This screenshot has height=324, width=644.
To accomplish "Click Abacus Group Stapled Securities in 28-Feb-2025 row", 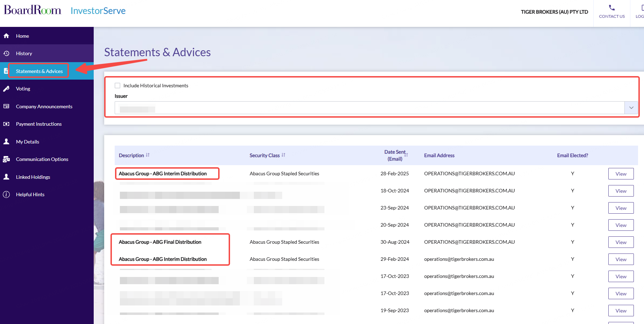I will tap(284, 174).
